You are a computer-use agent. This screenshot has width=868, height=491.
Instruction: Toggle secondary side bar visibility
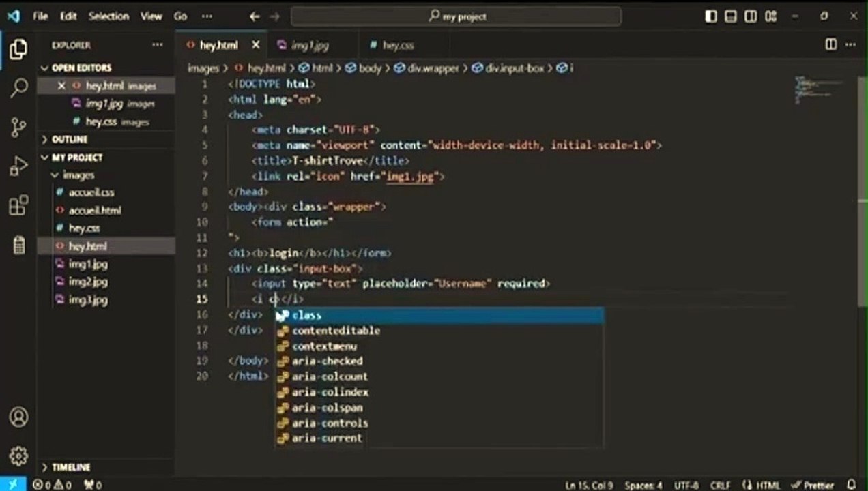point(751,16)
